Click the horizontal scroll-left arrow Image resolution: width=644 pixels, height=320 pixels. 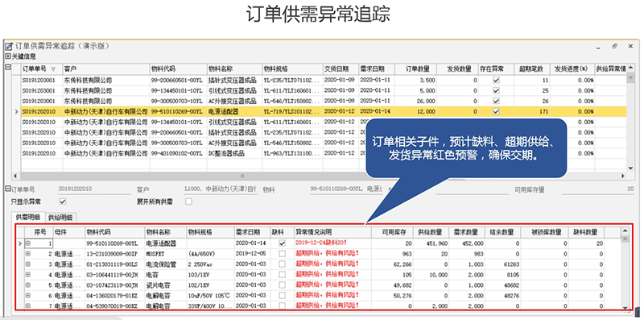tap(15, 176)
